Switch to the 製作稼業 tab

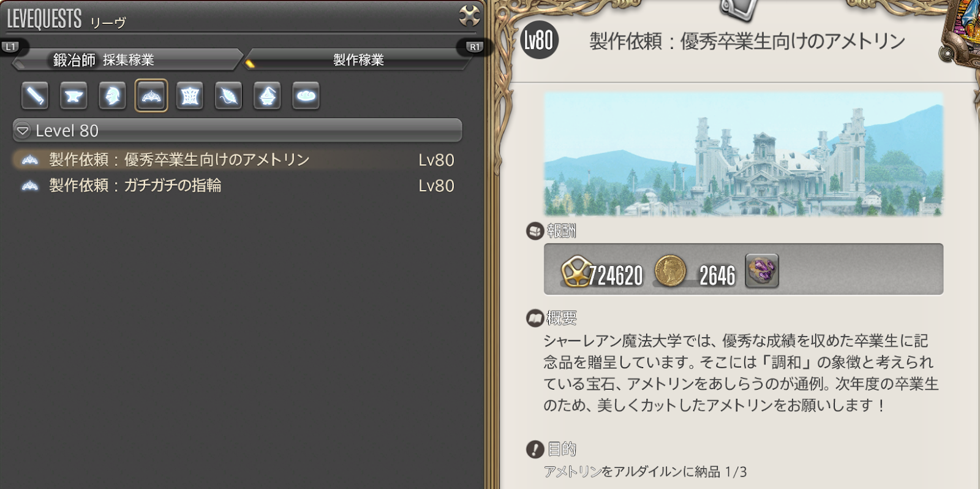[x=358, y=60]
